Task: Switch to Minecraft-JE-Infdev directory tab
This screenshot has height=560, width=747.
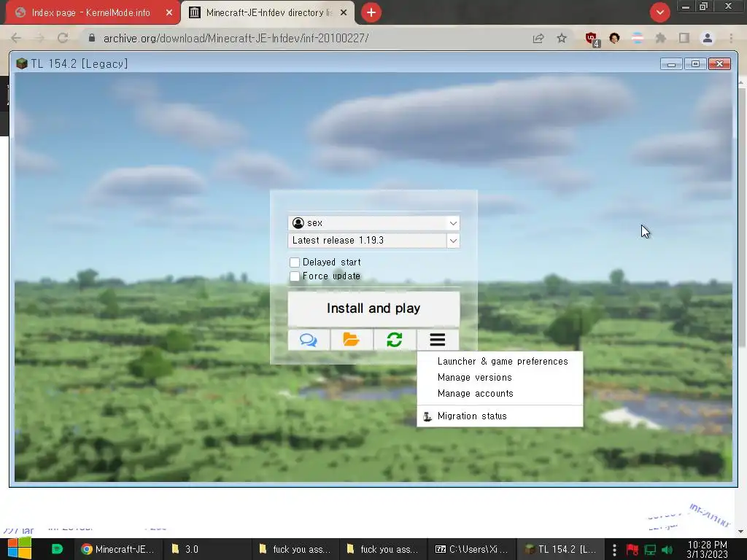Action: tap(269, 13)
